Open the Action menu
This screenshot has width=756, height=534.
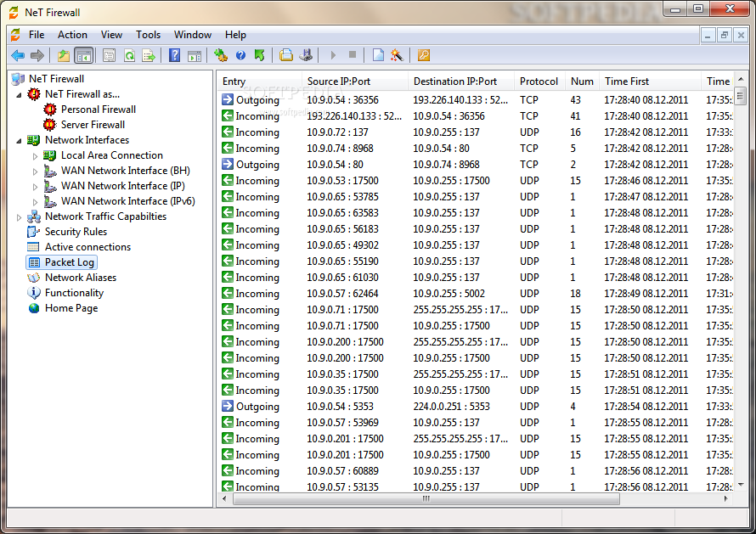coord(72,35)
